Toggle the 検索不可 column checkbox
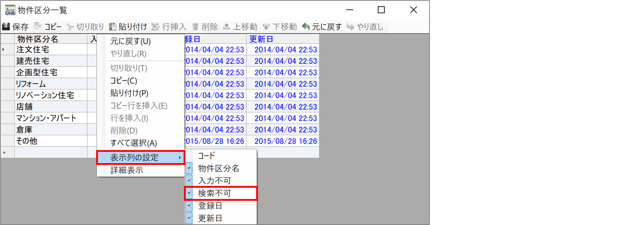The image size is (644, 225). coord(189,193)
